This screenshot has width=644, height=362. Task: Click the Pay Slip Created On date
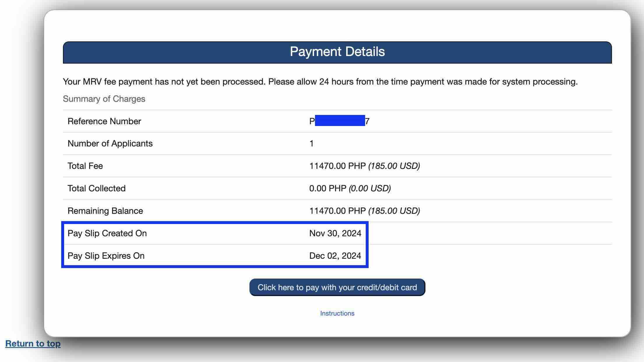pos(335,233)
